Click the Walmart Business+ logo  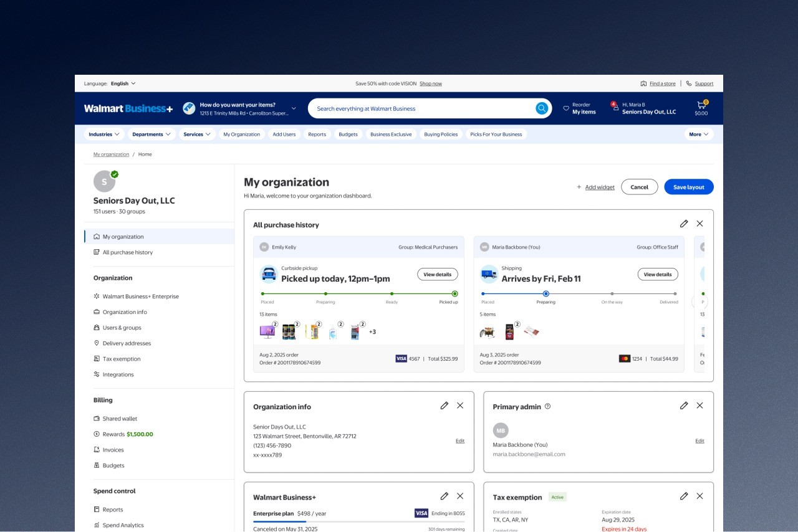(127, 108)
